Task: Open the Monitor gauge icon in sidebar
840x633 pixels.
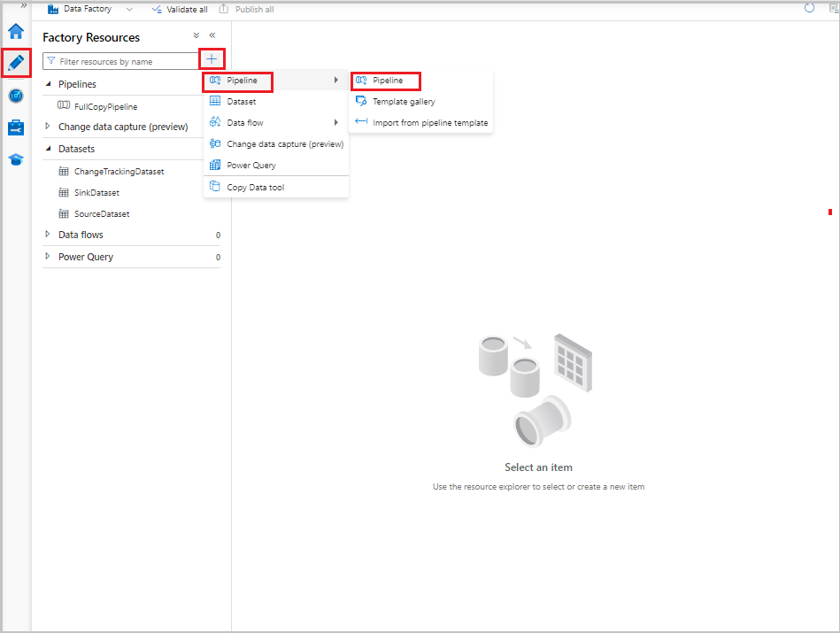Action: [x=15, y=96]
